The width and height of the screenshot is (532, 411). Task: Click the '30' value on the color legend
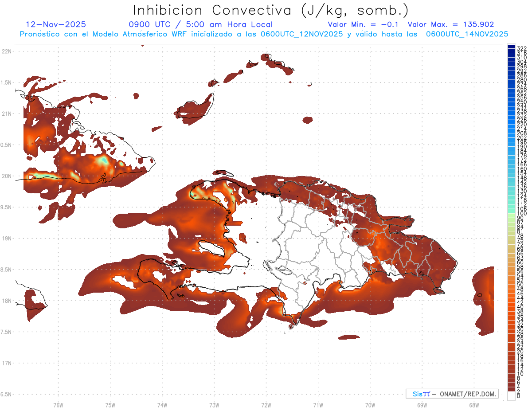(520, 329)
